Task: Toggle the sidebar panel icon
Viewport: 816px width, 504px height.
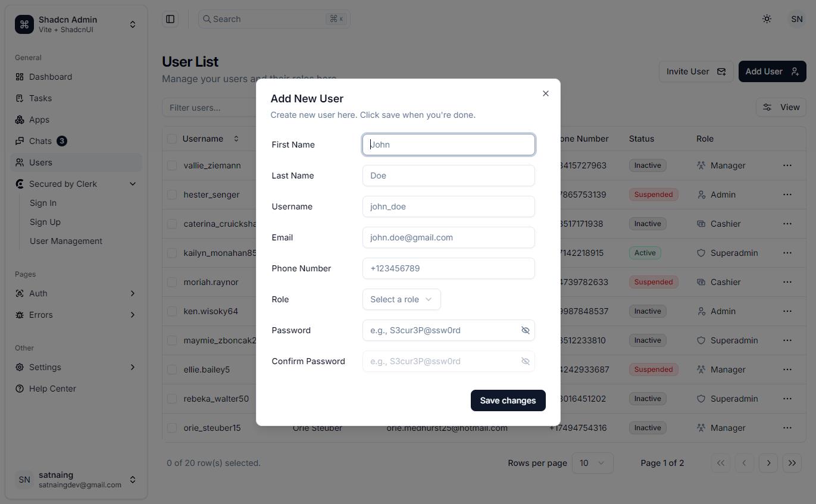Action: (170, 19)
